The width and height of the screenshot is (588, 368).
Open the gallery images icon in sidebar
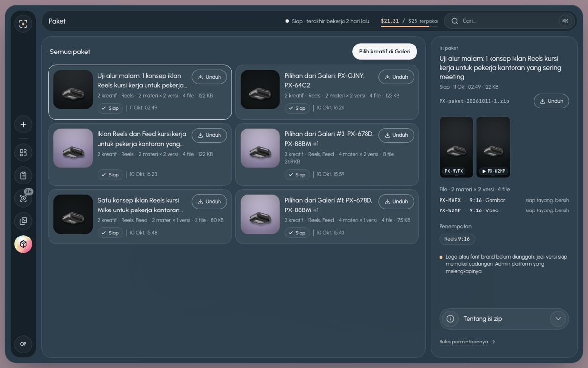(x=23, y=221)
